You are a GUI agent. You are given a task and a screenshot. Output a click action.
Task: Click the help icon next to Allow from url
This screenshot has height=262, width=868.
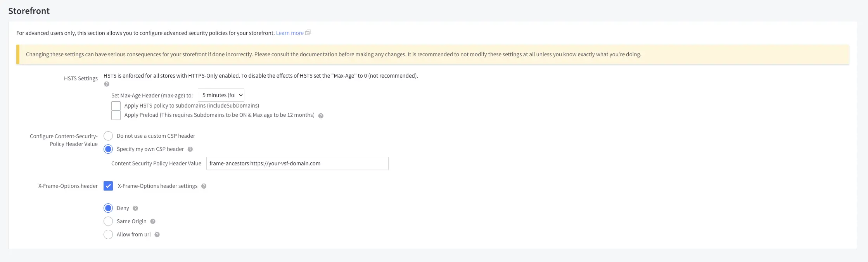pos(157,235)
